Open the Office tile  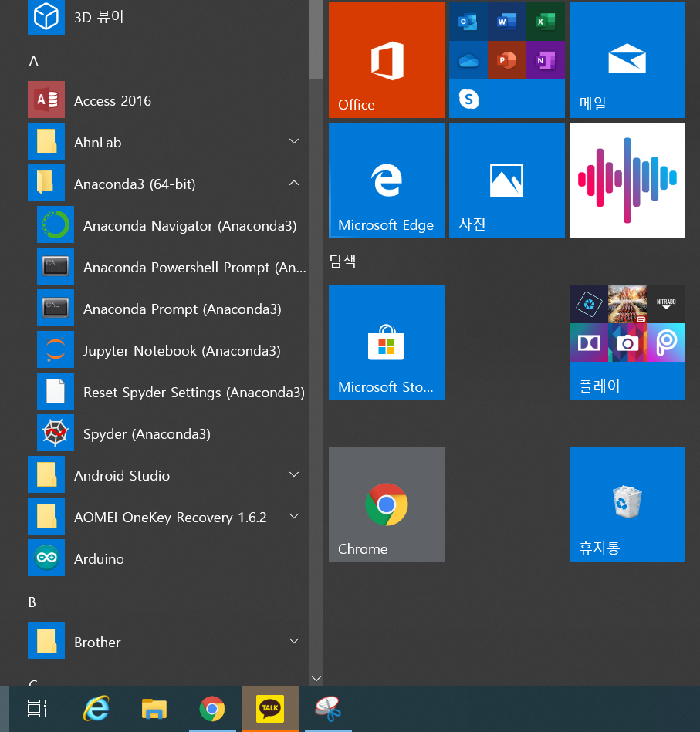coord(387,60)
